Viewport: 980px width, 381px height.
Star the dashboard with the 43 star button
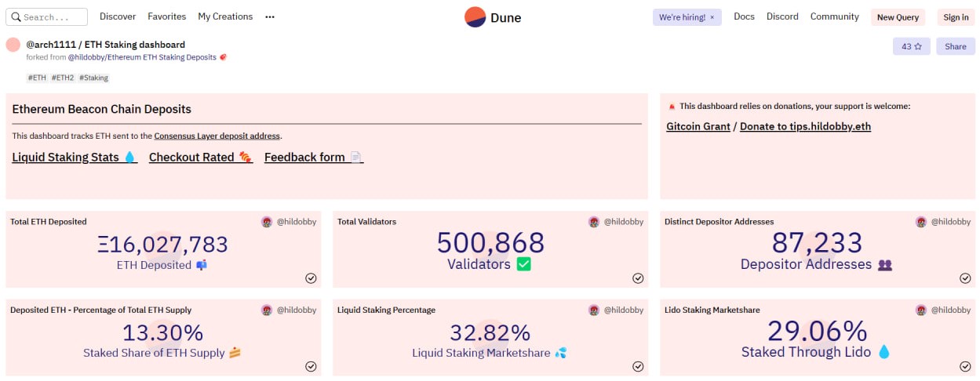point(911,46)
